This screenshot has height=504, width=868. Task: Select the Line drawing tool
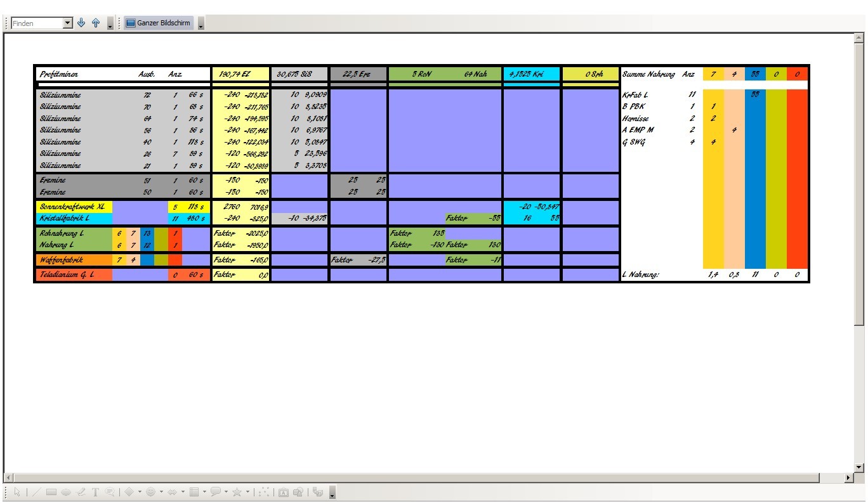click(36, 492)
